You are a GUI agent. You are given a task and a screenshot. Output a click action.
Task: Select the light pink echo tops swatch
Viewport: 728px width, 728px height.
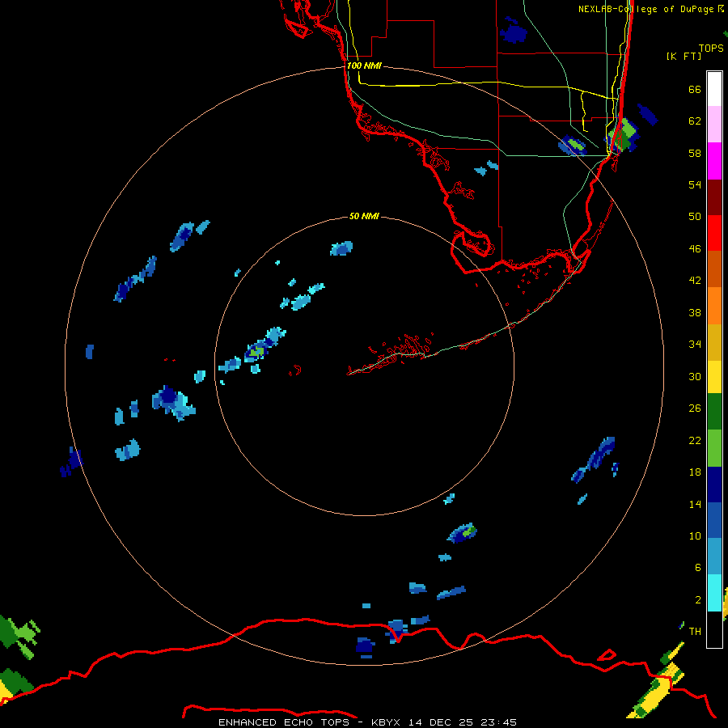714,125
